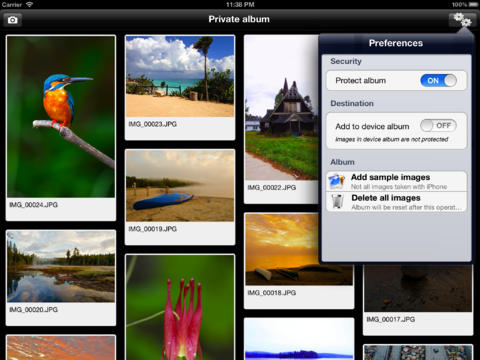Click the IMG_00018.JPG filename label
This screenshot has width=480, height=360.
(272, 293)
